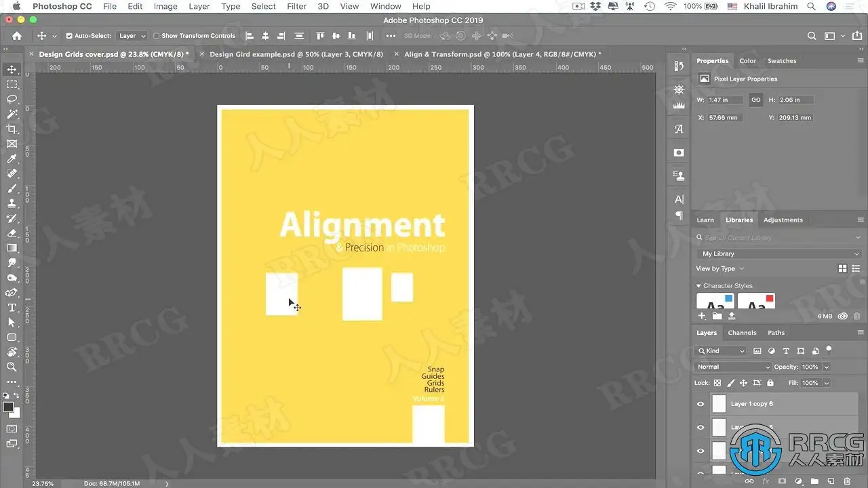Open the Image menu

pyautogui.click(x=165, y=6)
